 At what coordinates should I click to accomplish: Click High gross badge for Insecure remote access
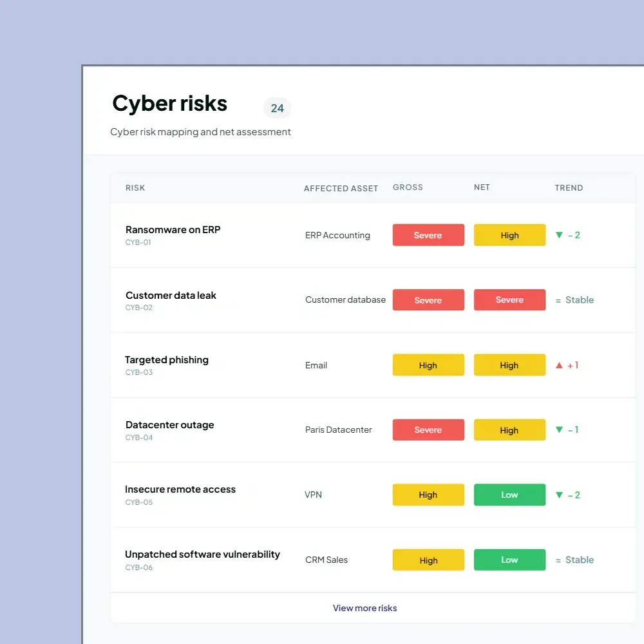[428, 495]
